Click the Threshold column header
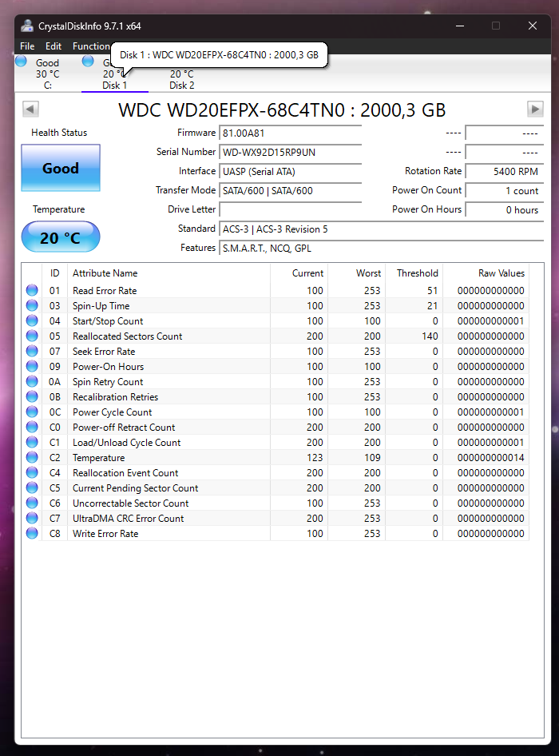The height and width of the screenshot is (756, 559). (x=414, y=273)
